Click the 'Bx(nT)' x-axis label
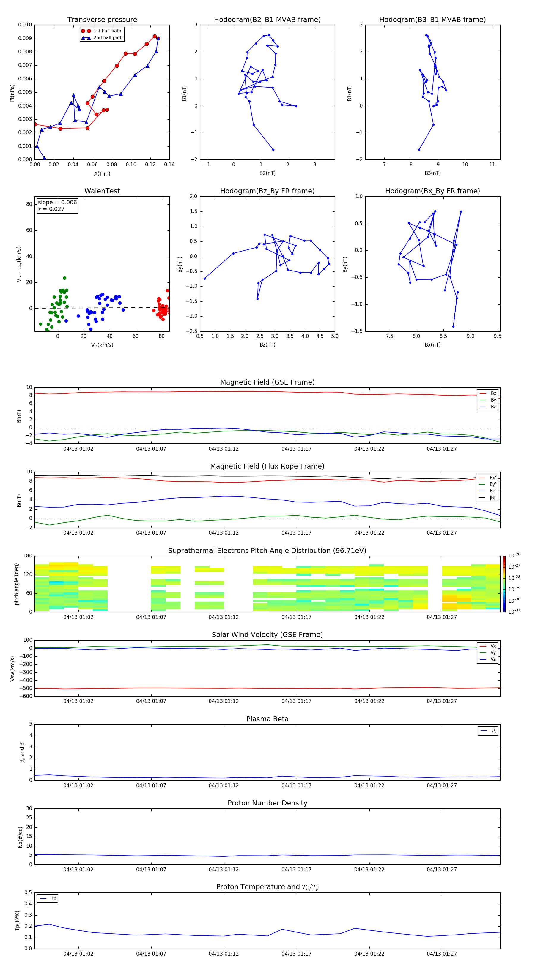 click(432, 345)
